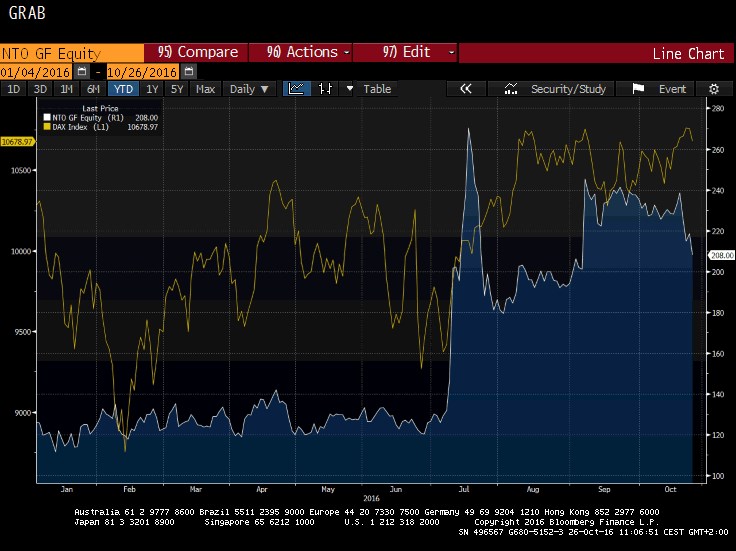Open the Table view
736x551 pixels.
coord(377,89)
